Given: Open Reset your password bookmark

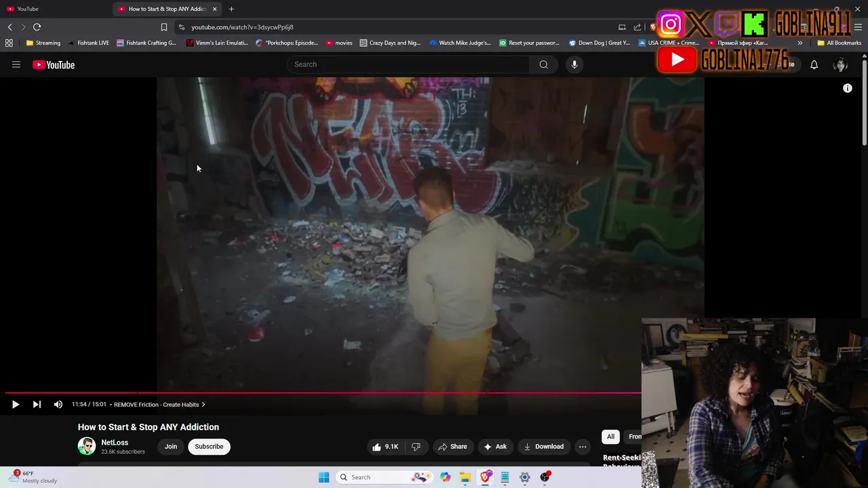Looking at the screenshot, I should [529, 43].
